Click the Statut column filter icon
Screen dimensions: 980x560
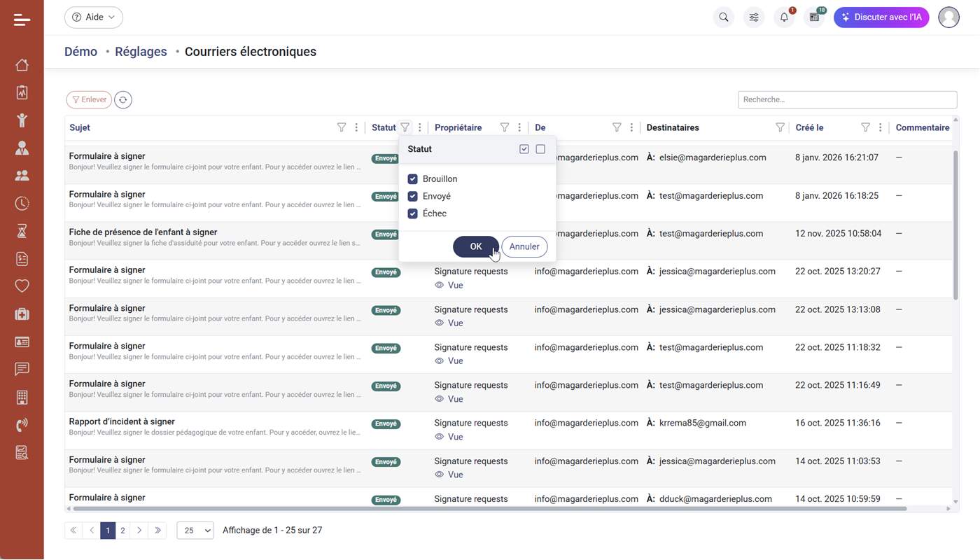tap(405, 127)
